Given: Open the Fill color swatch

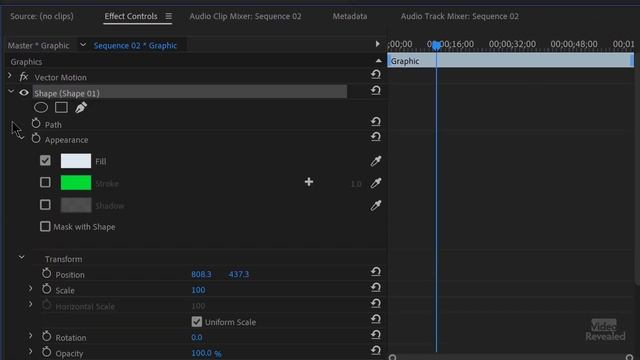Looking at the screenshot, I should [76, 161].
